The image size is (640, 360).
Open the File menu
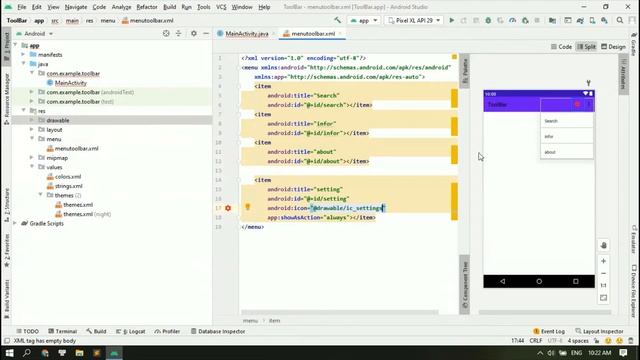click(21, 7)
